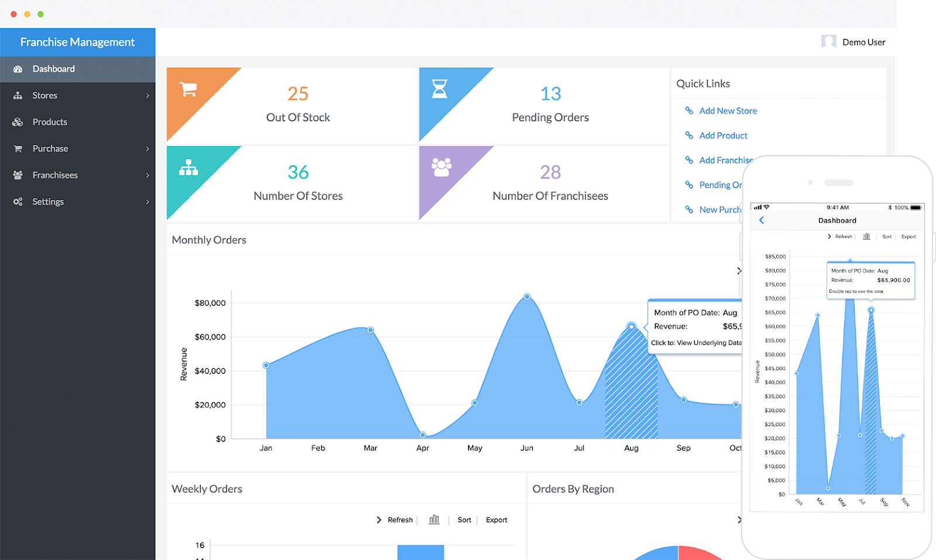Open the Settings menu item
Viewport: 936px width, 560px height.
(78, 202)
